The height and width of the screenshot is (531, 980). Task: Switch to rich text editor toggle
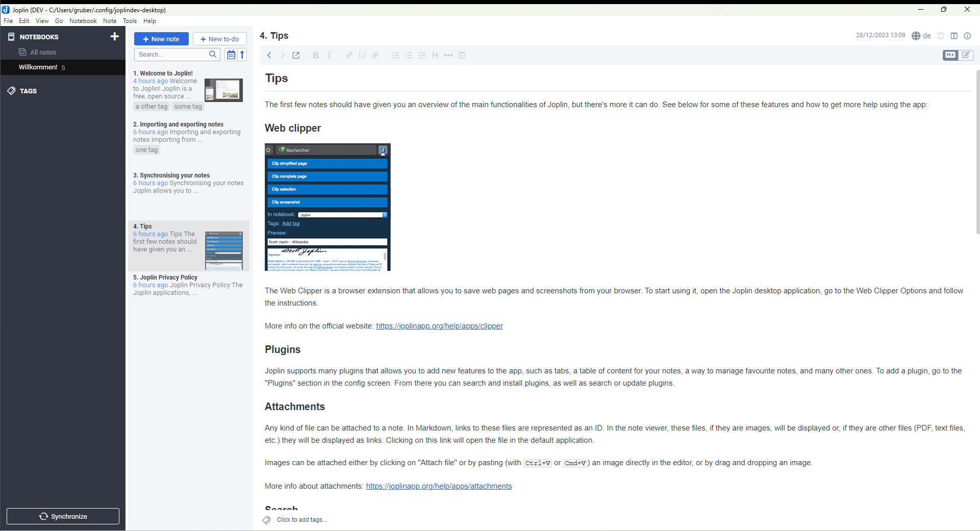966,55
